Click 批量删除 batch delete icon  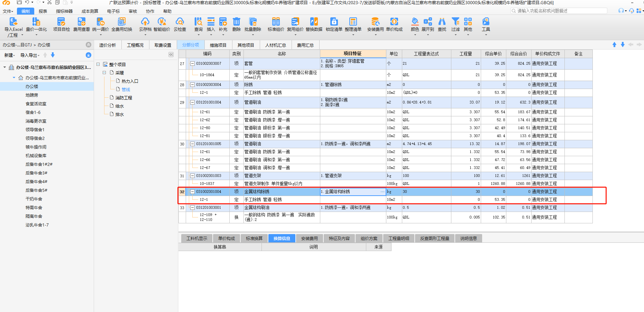point(253,21)
